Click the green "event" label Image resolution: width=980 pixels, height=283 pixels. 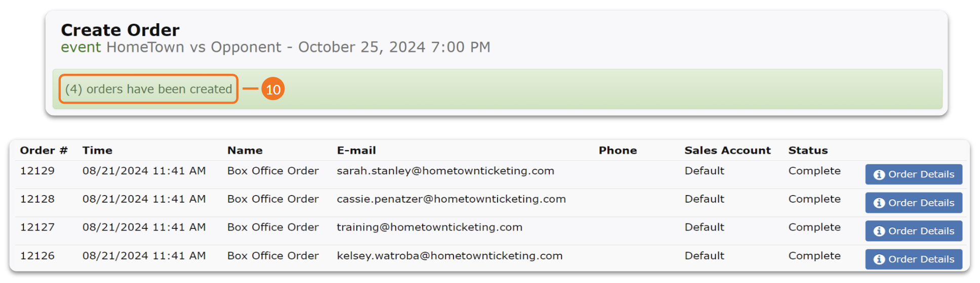(x=81, y=48)
